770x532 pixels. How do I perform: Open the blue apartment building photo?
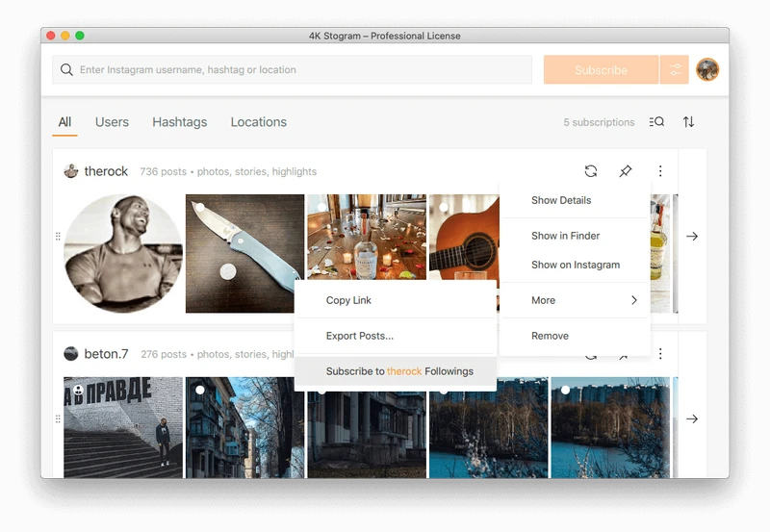tap(245, 427)
